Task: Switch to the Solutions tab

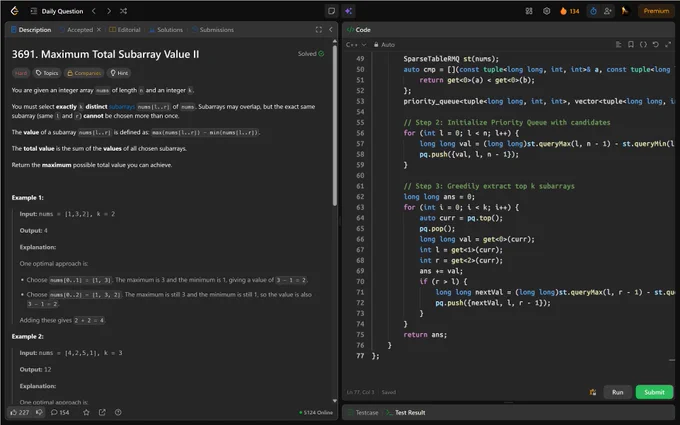Action: (x=166, y=29)
